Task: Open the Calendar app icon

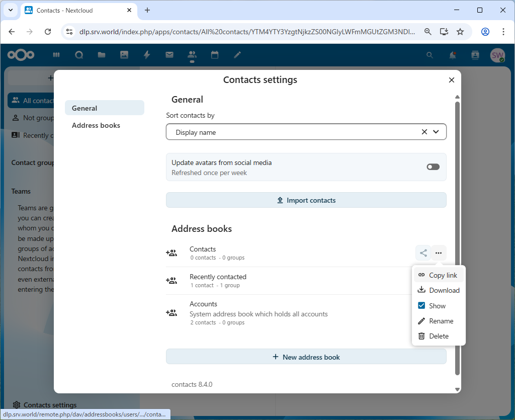Action: [x=215, y=55]
